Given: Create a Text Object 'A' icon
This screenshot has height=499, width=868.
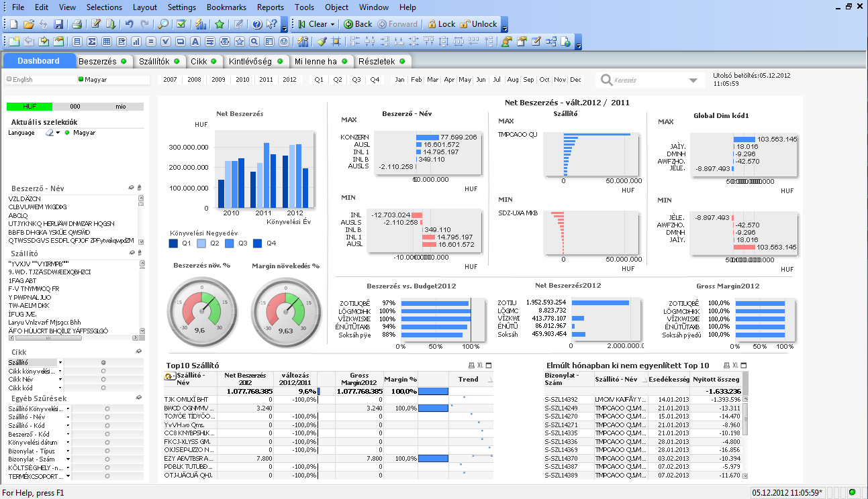Looking at the screenshot, I should point(195,42).
